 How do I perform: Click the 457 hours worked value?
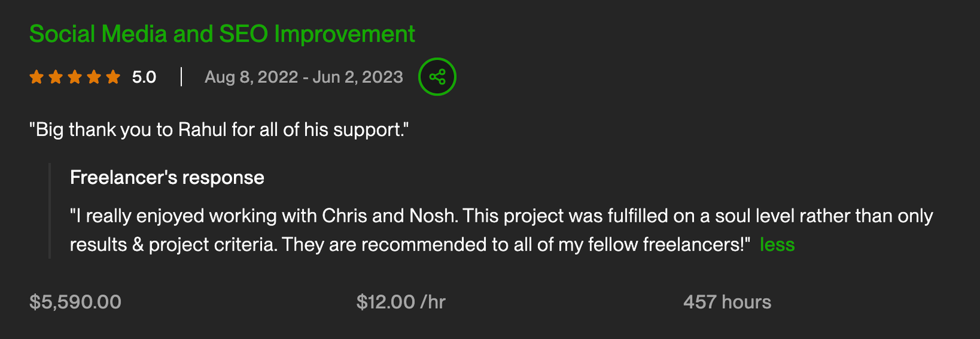tap(727, 302)
